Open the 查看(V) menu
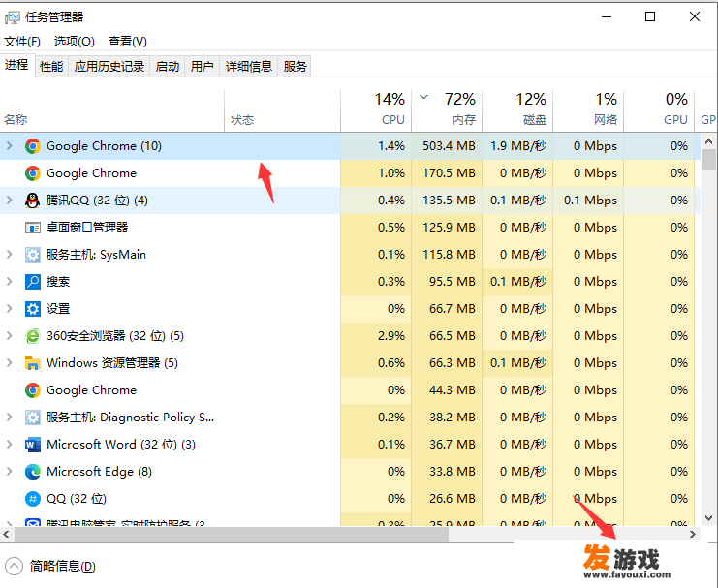The height and width of the screenshot is (588, 718). pyautogui.click(x=127, y=42)
